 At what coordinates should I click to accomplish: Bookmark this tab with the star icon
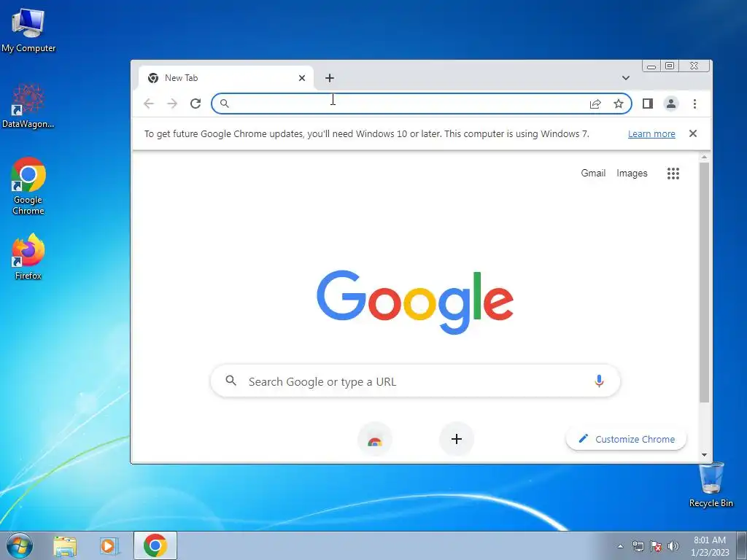click(619, 104)
